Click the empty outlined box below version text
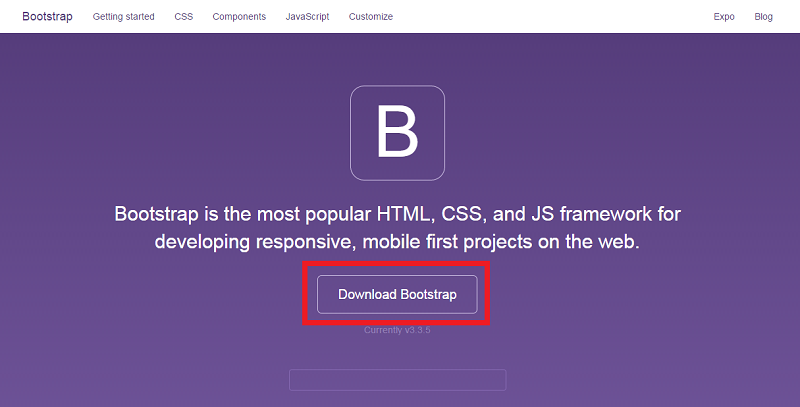 pyautogui.click(x=397, y=380)
